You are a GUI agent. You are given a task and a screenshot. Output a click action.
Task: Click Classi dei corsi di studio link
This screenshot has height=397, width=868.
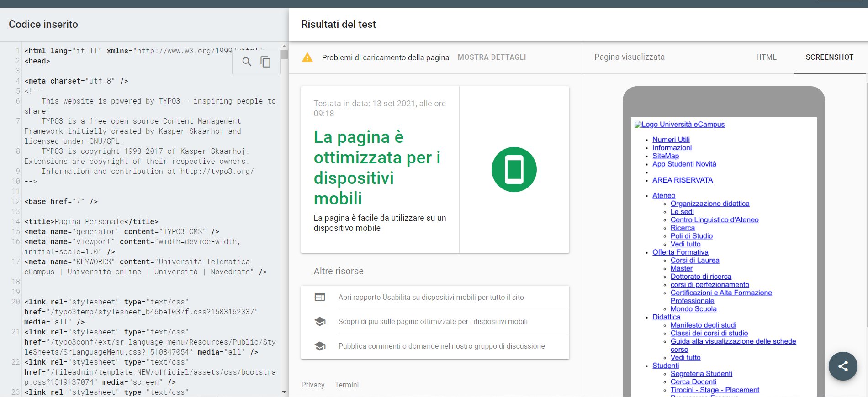point(709,334)
